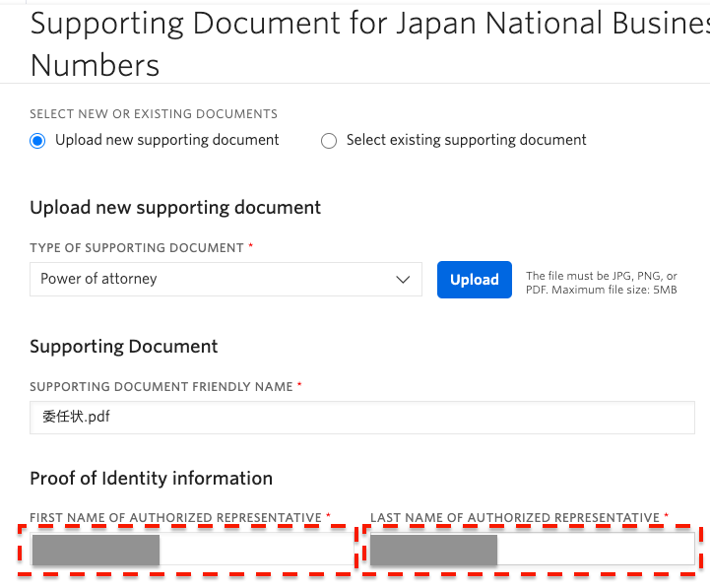Focus Last Name of Authorized Representative field
The height and width of the screenshot is (588, 710).
532,550
